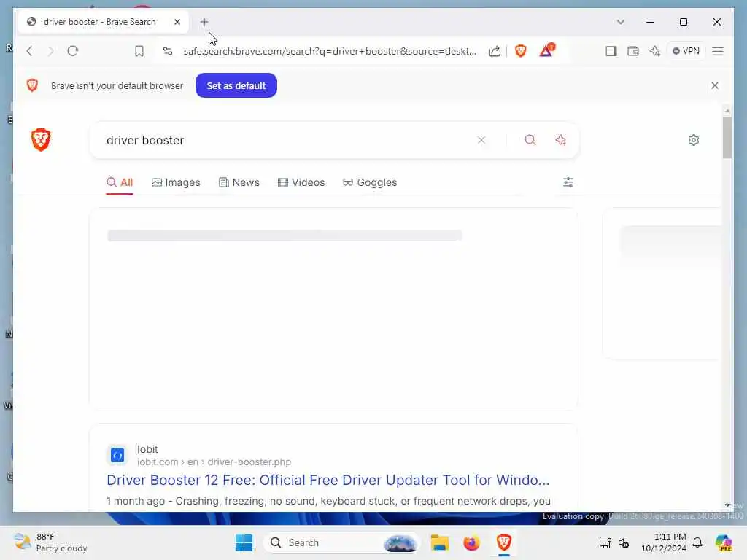Open the weather widget
The image size is (747, 560).
coord(50,542)
